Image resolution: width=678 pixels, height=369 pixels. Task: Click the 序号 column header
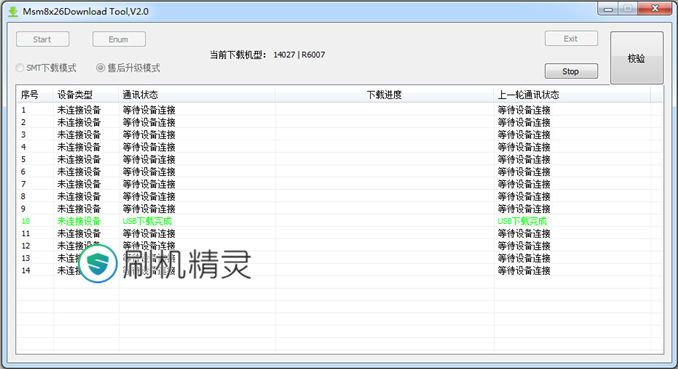(35, 95)
